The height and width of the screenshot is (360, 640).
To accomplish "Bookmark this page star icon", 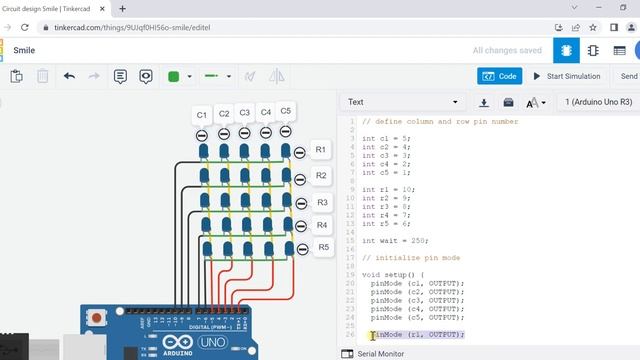I will 593,27.
